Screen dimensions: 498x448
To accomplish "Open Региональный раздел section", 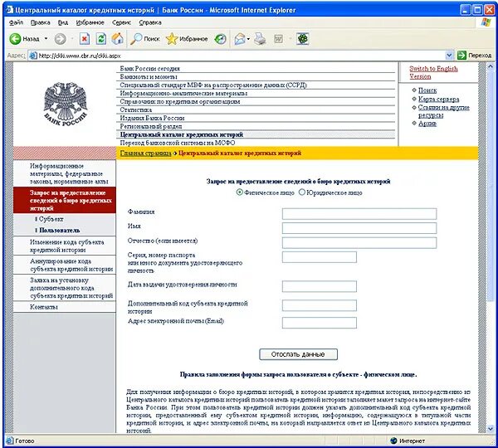I will tap(151, 126).
